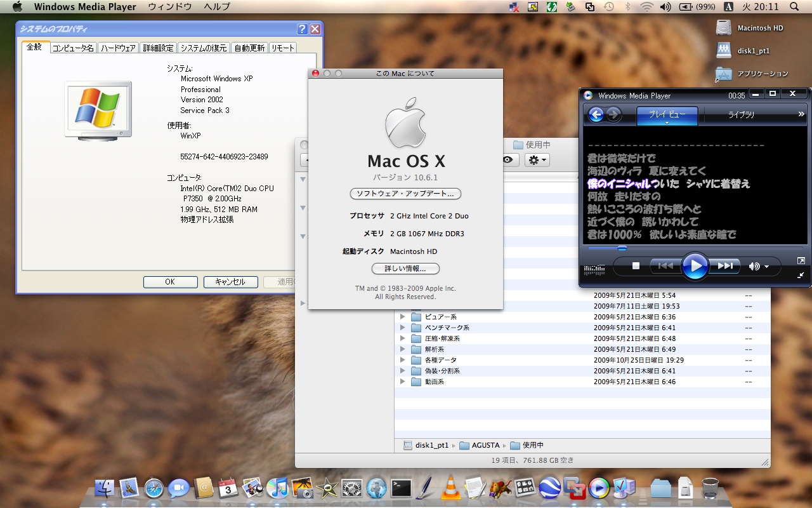Click the 詳しい情報 button

pyautogui.click(x=405, y=269)
